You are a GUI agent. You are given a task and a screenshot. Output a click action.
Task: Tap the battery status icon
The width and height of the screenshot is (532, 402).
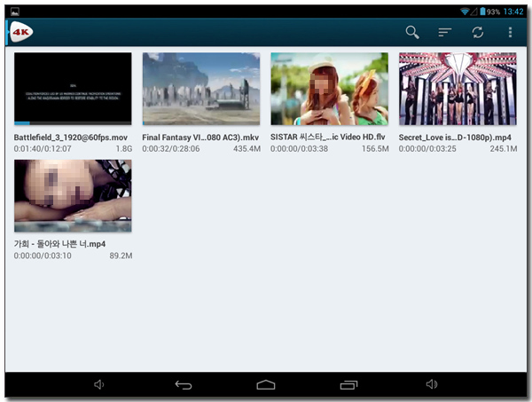tap(482, 12)
